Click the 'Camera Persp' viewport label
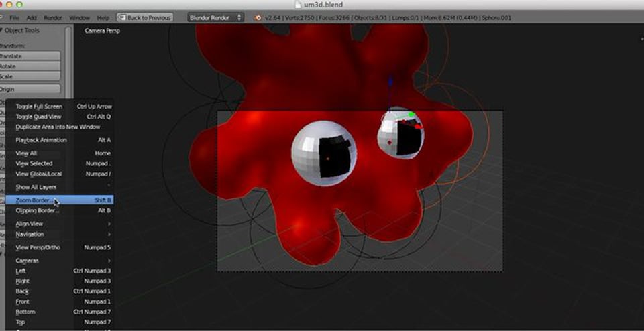Screen dimensions: 644x331 click(102, 31)
